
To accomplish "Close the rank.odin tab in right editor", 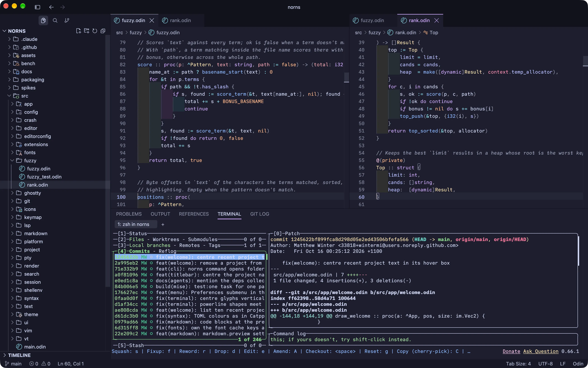I will pyautogui.click(x=437, y=20).
